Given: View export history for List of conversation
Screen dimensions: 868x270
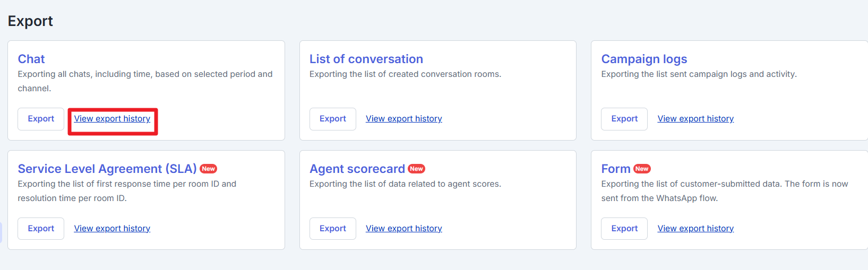Looking at the screenshot, I should (x=403, y=119).
